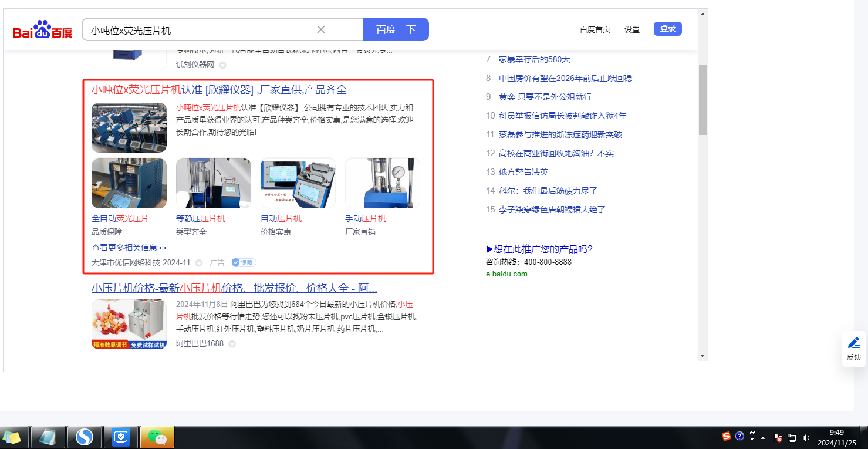Viewport: 868px width, 449px height.
Task: Open hot search 科员举报信访局长被判敲诈入狱4年
Action: pos(563,116)
